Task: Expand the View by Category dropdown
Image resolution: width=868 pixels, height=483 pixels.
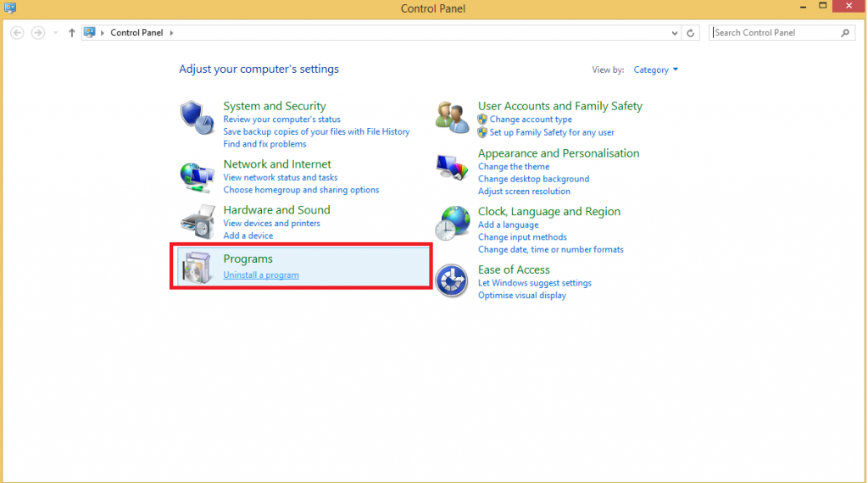Action: click(x=656, y=69)
